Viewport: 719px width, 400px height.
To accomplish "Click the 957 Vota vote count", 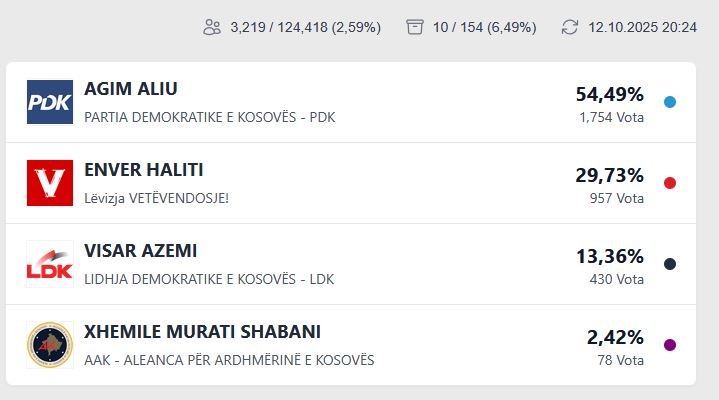I will (x=617, y=198).
